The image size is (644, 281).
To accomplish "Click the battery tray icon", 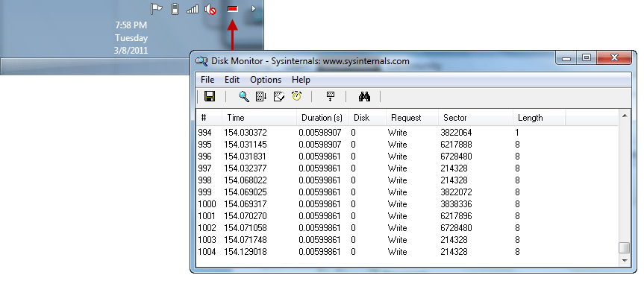I will point(175,9).
